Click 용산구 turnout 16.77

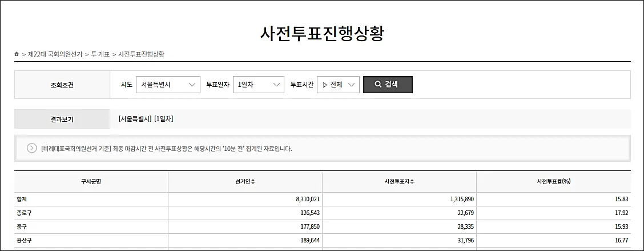pos(622,241)
